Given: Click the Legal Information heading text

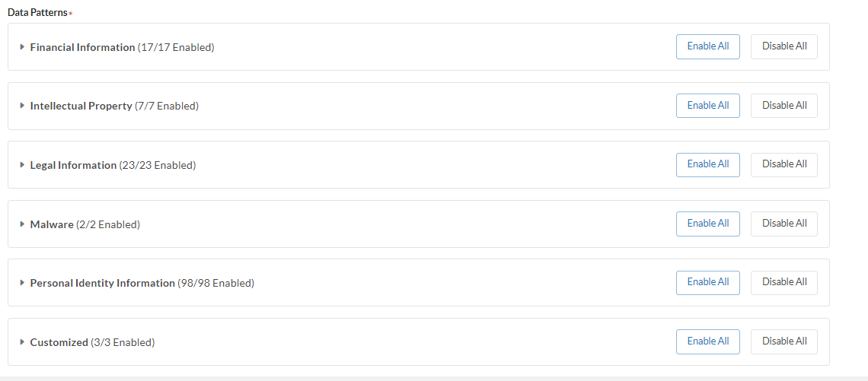Looking at the screenshot, I should [73, 165].
